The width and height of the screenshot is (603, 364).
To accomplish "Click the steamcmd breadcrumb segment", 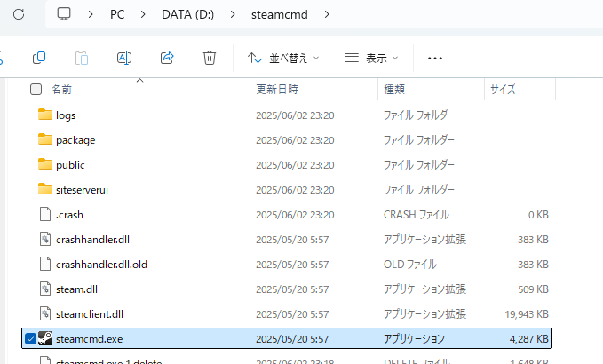I will click(280, 14).
